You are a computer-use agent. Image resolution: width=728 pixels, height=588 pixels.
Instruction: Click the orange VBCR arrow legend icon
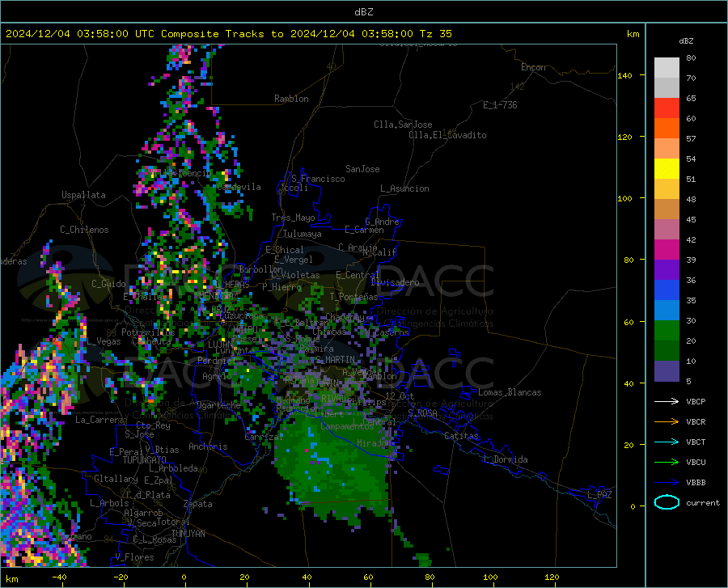pos(667,421)
